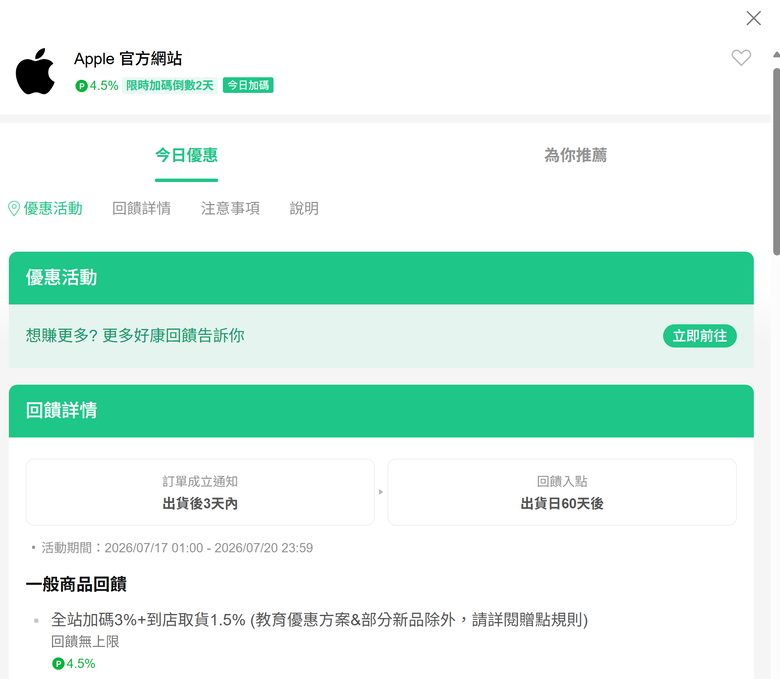This screenshot has width=780, height=679.
Task: Add Apple store to favorites with heart icon
Action: 741,58
